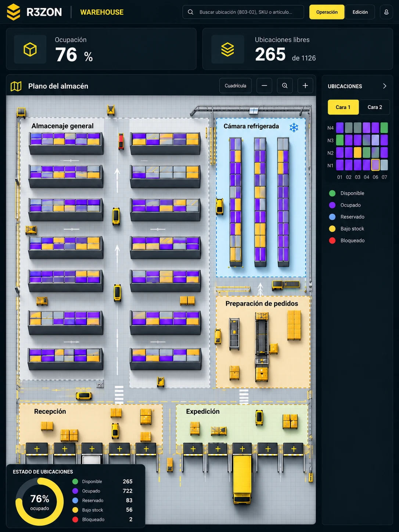Select purple occupied cell N1 column 01
Screen dimensions: 399x532
tap(340, 165)
